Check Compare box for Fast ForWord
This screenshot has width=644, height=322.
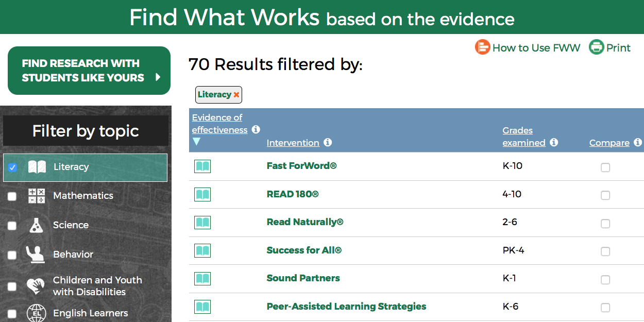605,167
